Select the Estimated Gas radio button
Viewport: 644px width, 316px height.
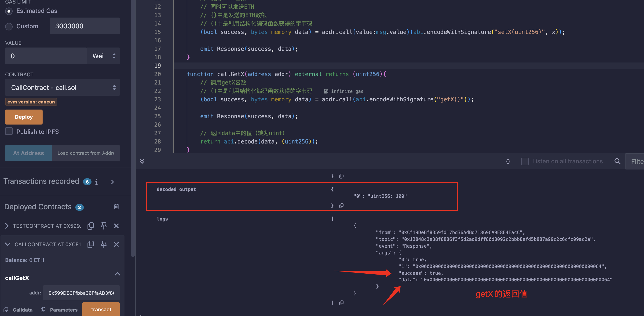click(x=9, y=11)
